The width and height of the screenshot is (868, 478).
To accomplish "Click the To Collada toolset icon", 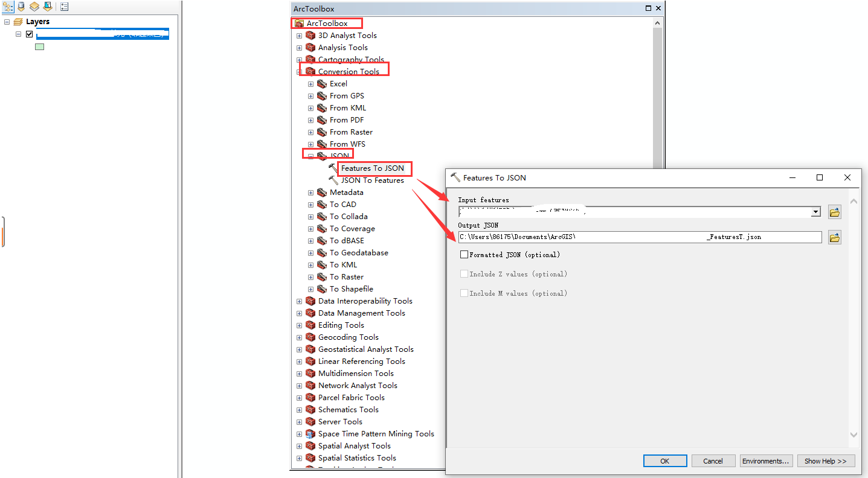I will (x=322, y=217).
